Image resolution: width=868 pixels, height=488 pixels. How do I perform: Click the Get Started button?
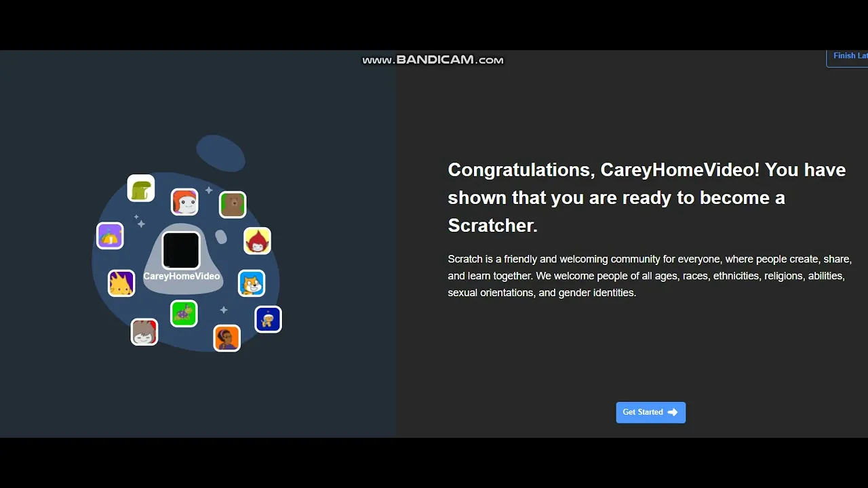click(x=650, y=412)
